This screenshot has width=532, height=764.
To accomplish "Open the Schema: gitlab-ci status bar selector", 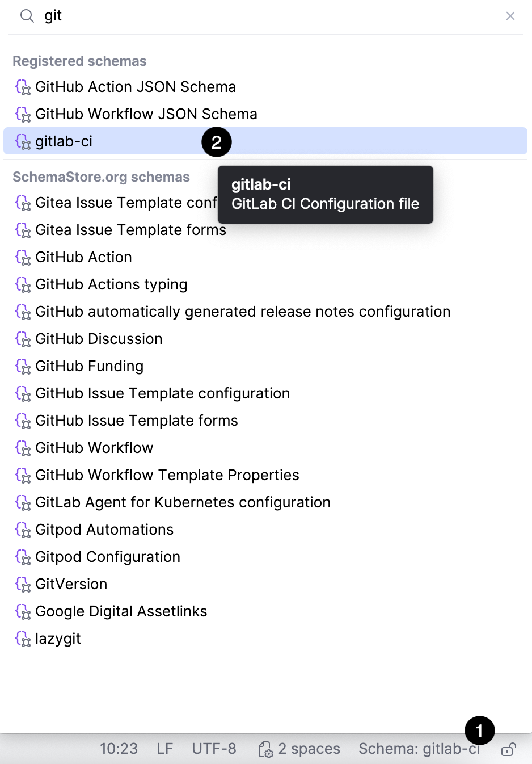I will click(x=419, y=749).
